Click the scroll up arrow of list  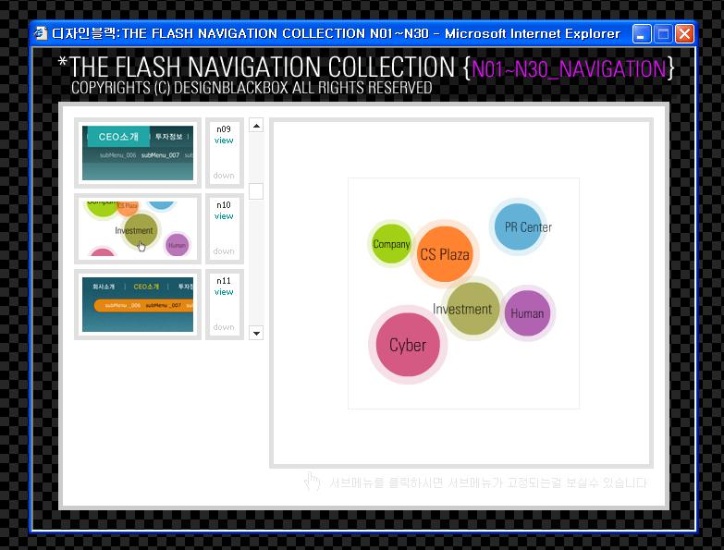pyautogui.click(x=256, y=125)
